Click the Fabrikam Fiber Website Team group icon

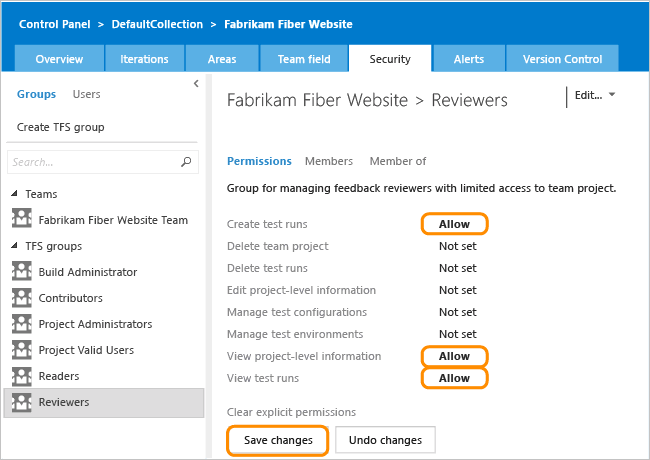pos(21,220)
